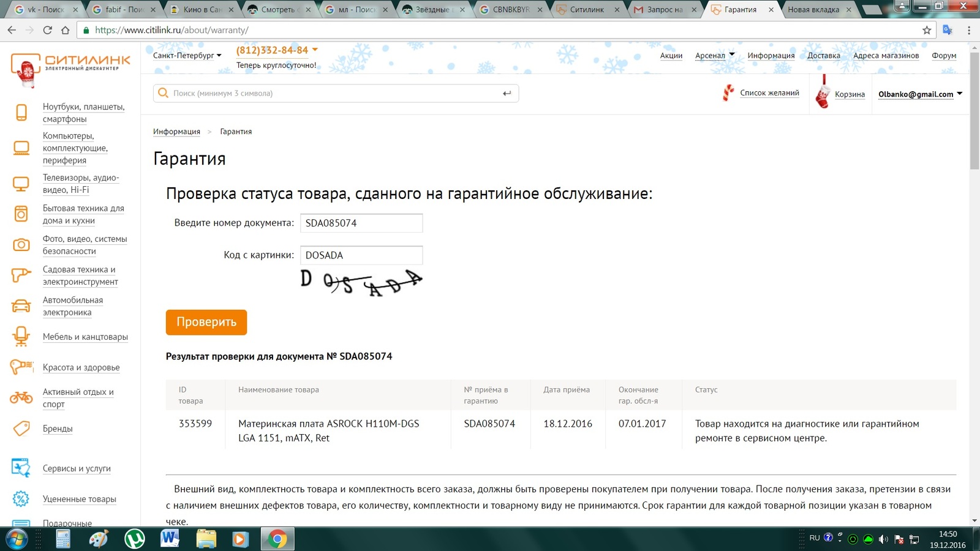The image size is (980, 551).
Task: Open Уцененные товары category
Action: [80, 499]
